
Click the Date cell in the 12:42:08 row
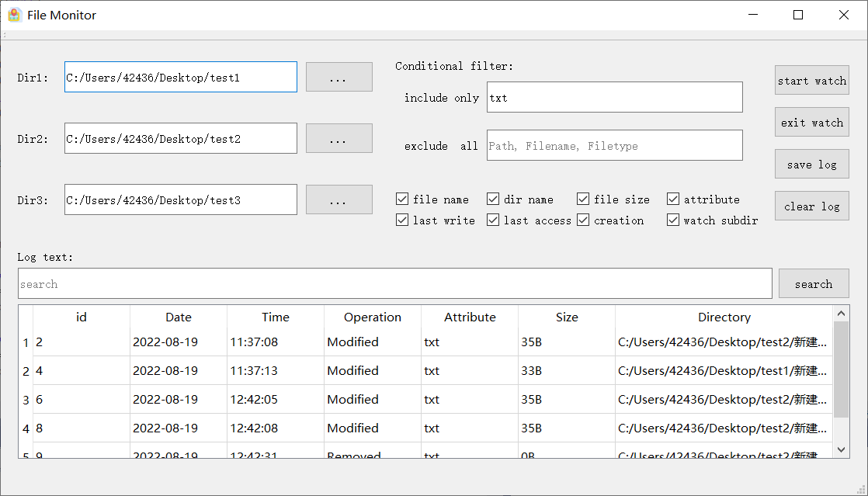point(179,428)
